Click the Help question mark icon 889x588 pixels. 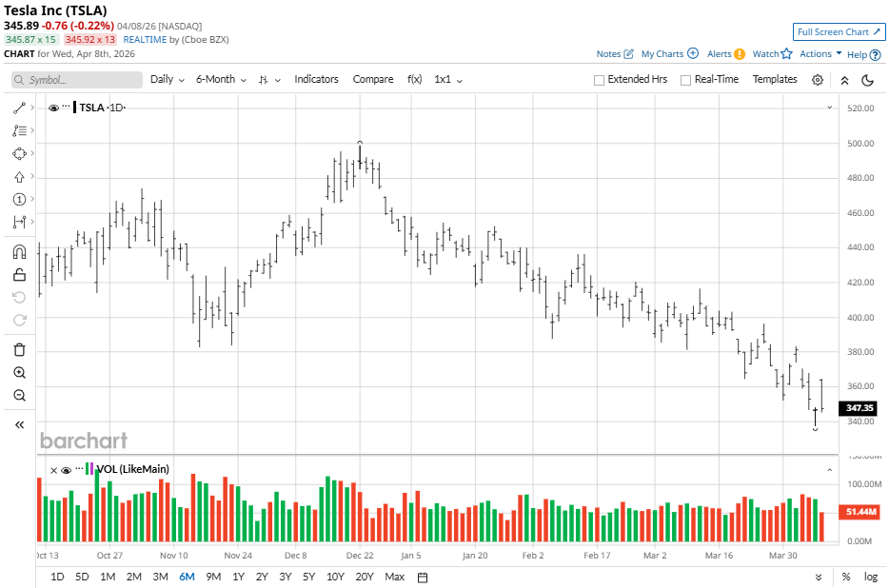876,55
